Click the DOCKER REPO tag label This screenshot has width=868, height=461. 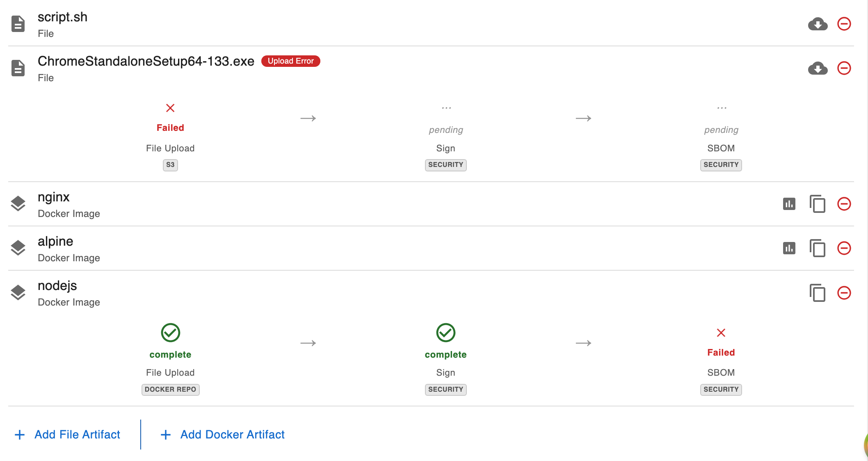pyautogui.click(x=170, y=389)
